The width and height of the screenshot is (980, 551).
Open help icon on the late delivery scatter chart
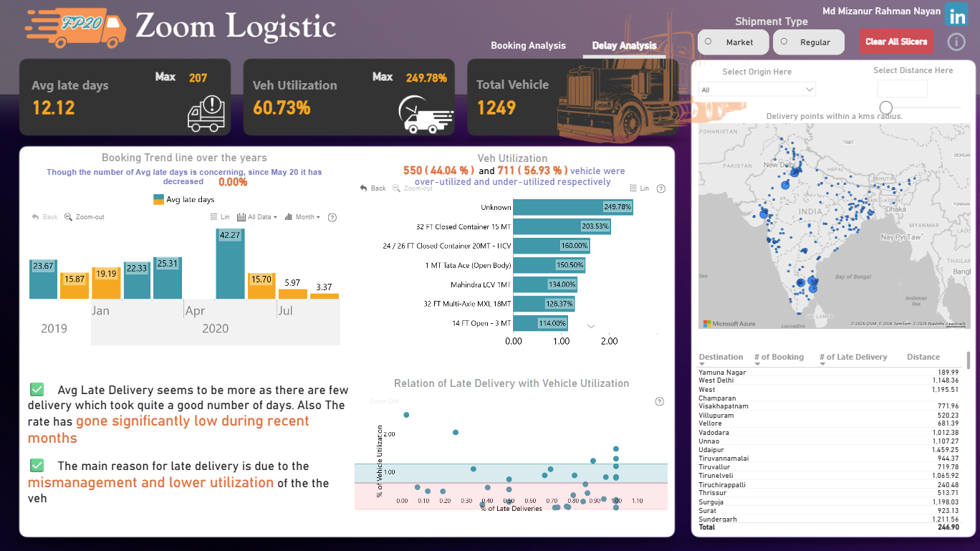660,402
